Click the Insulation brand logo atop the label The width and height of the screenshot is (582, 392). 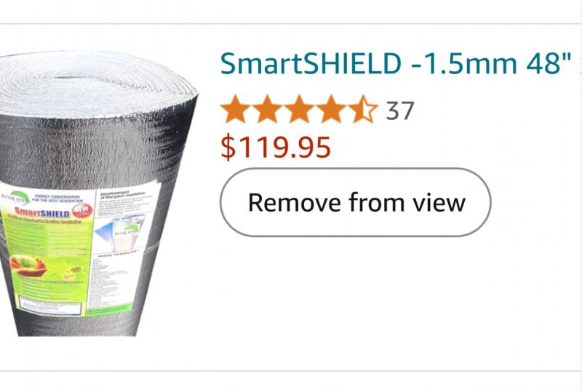point(16,199)
